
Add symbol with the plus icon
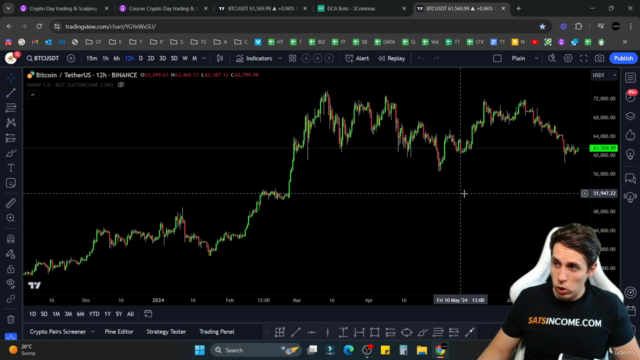tap(71, 58)
